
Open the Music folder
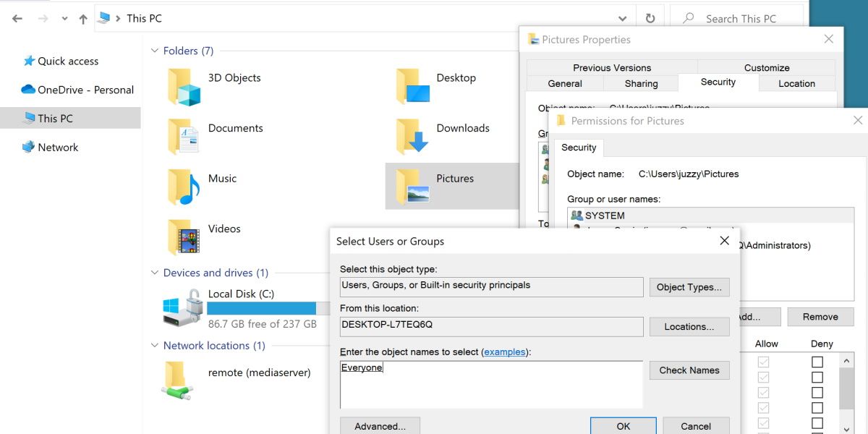pos(222,179)
